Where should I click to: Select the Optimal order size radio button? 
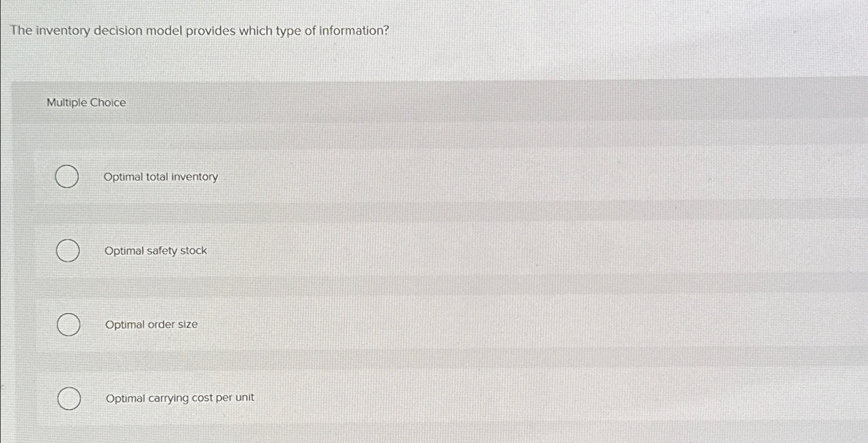coord(68,324)
